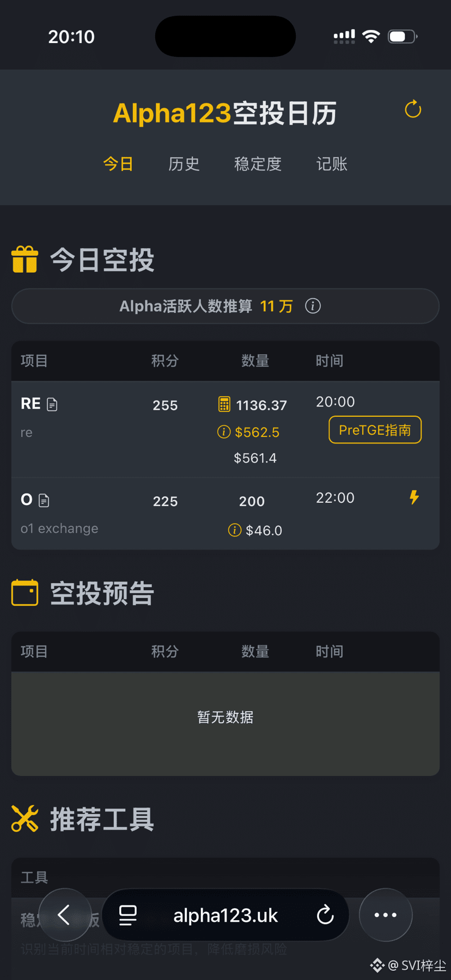Screen dimensions: 451x980
Task: Tap the alpha123.uk address field
Action: pyautogui.click(x=225, y=915)
